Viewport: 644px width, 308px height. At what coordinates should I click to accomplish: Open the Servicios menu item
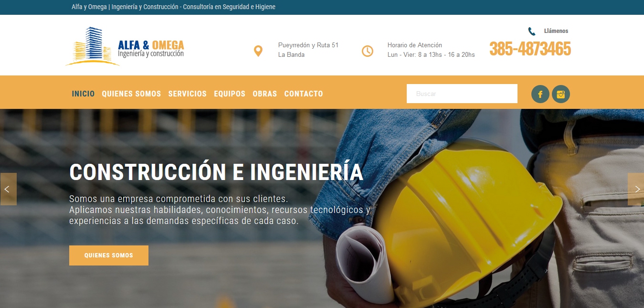pos(187,94)
